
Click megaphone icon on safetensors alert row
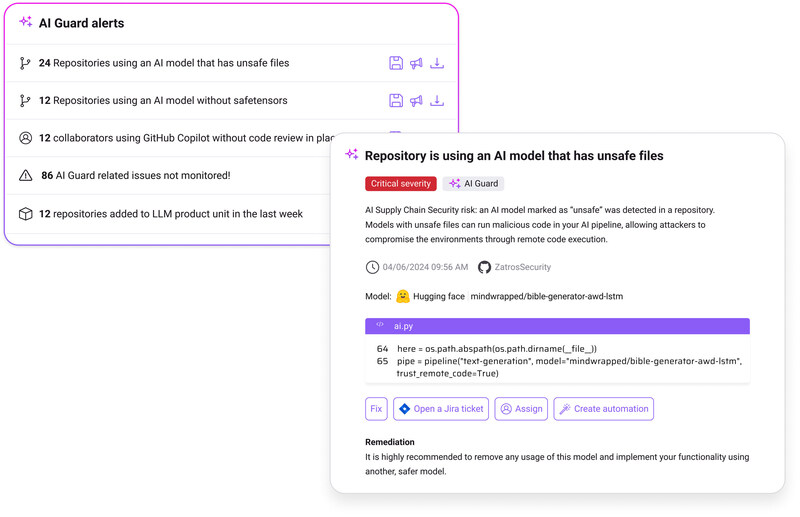[416, 100]
